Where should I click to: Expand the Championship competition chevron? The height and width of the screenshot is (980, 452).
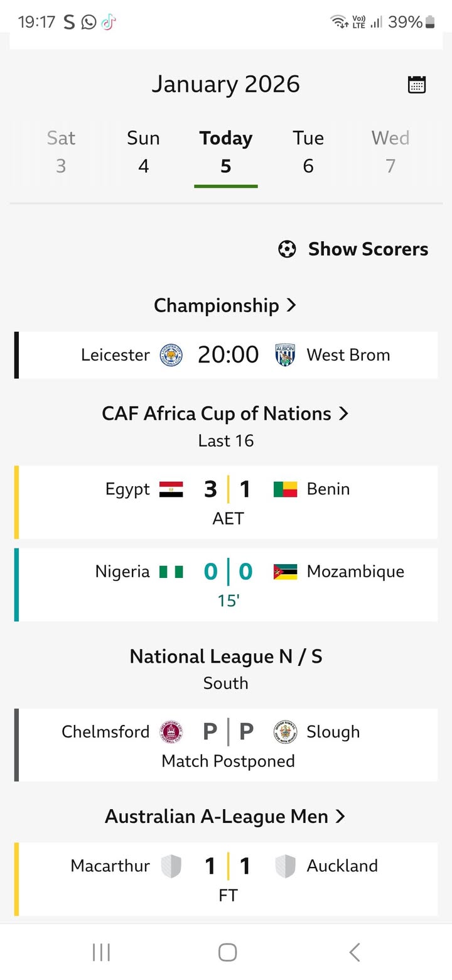(291, 305)
